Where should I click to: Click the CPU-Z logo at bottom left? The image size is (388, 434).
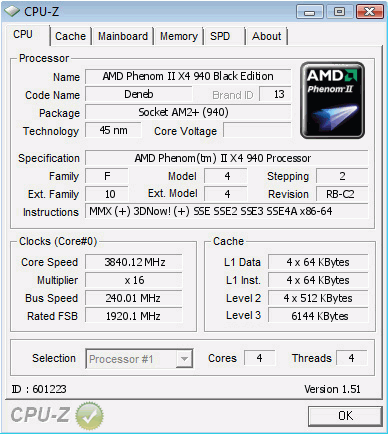click(x=40, y=415)
